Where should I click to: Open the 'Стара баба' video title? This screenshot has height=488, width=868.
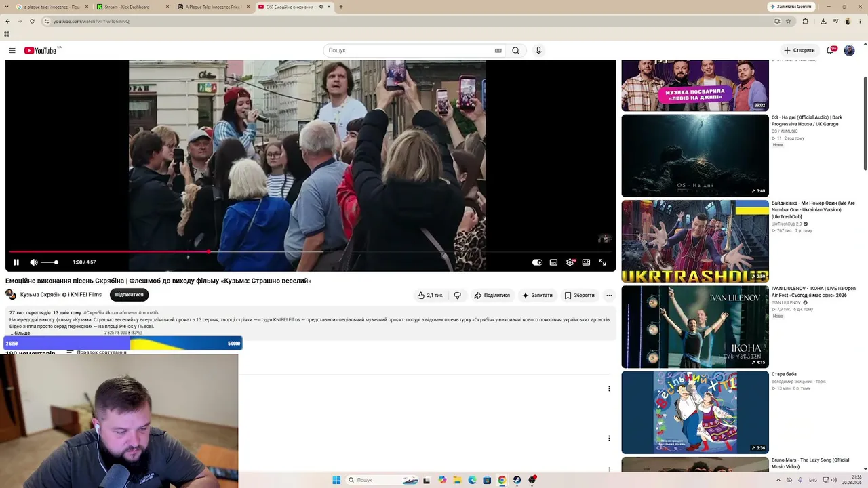point(784,374)
